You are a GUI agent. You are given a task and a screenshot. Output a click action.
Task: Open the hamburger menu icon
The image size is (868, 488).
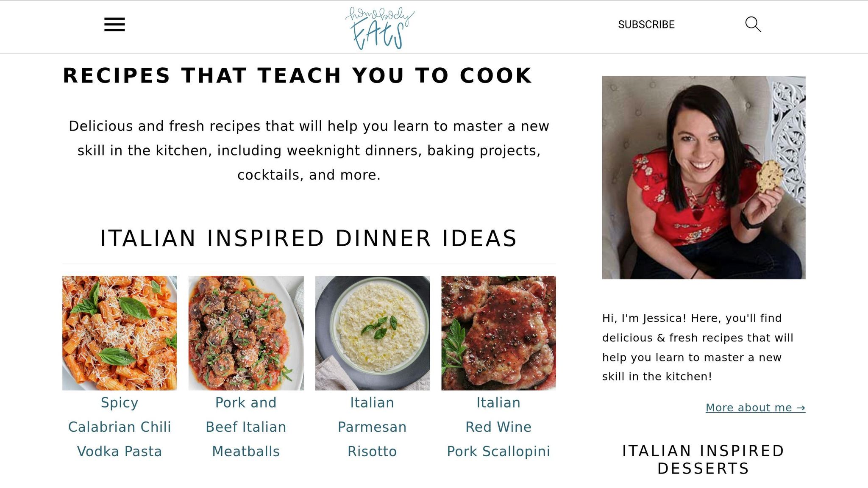pos(114,24)
